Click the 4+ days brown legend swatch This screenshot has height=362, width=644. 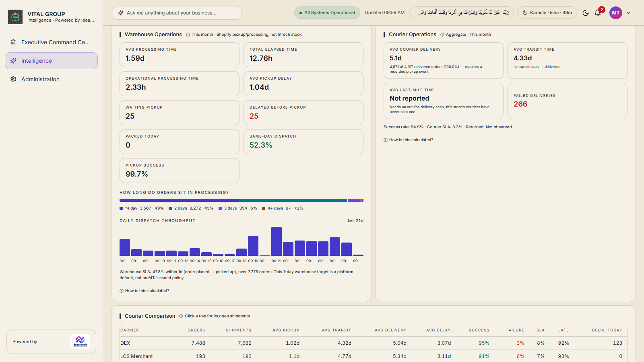264,208
